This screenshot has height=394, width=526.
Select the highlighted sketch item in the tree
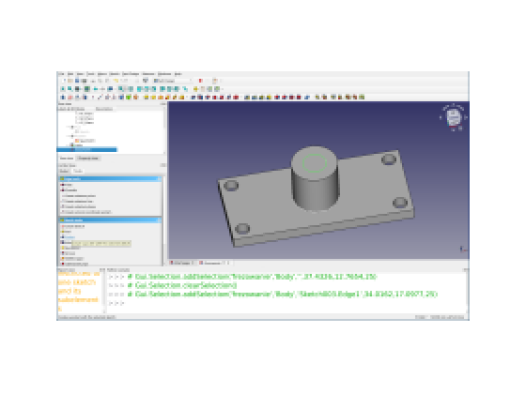click(x=87, y=150)
